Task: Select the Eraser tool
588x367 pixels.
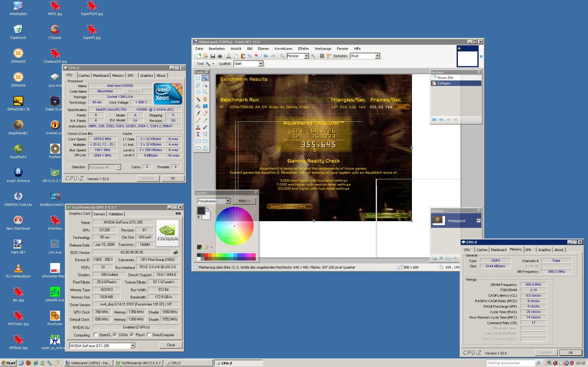Action: click(205, 113)
